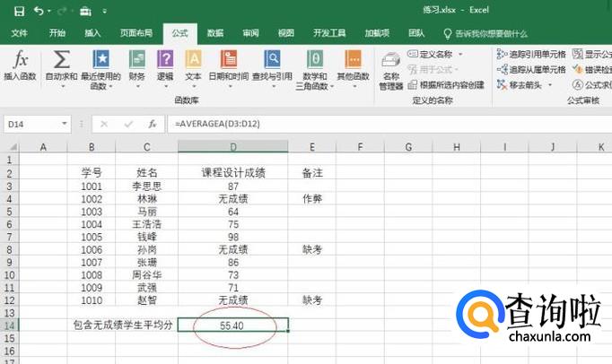Click cell labeled 包含无成绩学生平均分
The width and height of the screenshot is (612, 364).
pos(123,325)
